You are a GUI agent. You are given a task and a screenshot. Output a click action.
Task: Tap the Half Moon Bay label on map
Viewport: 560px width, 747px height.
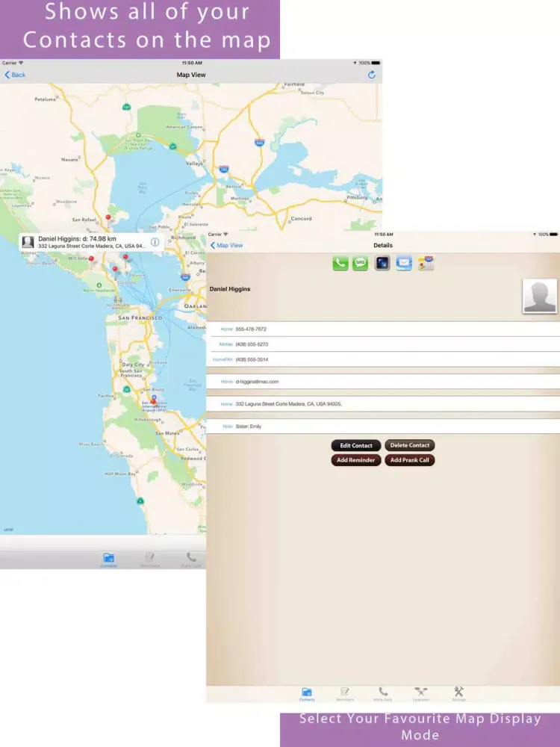coord(120,474)
